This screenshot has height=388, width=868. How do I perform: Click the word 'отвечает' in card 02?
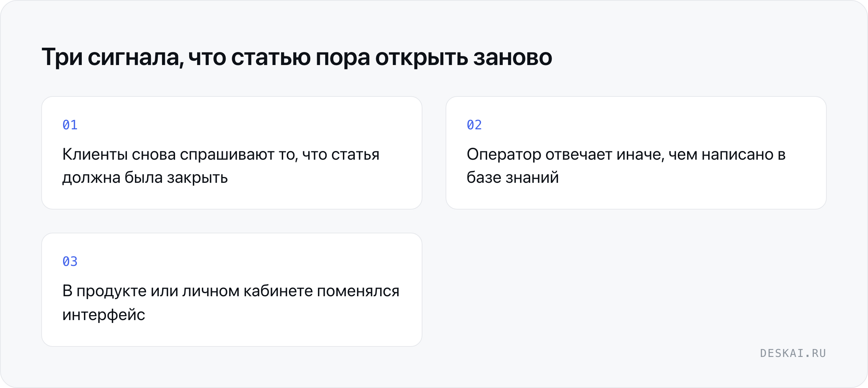point(579,155)
